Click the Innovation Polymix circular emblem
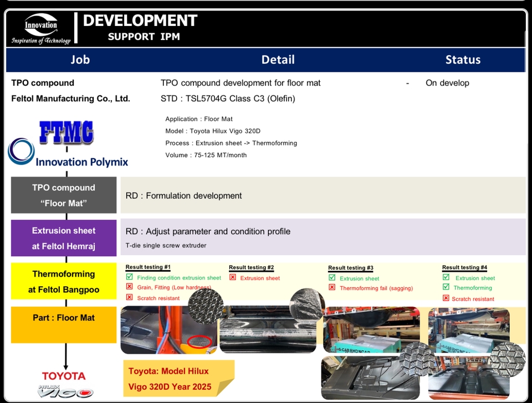Viewport: 532px width, 403px height. point(21,151)
